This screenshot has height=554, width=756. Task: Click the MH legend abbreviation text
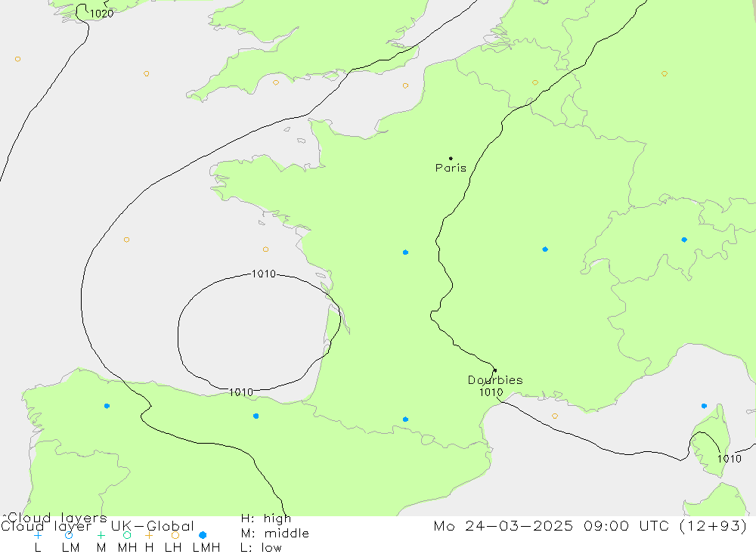click(x=127, y=548)
